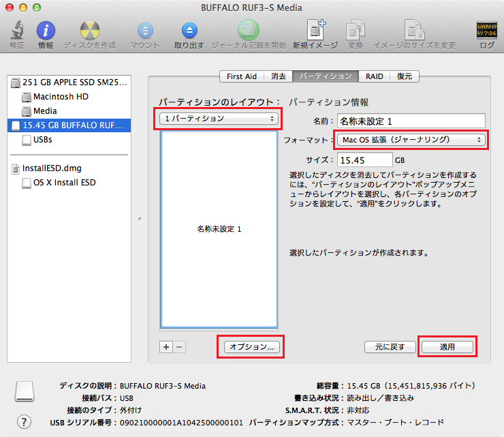Select the Media volume in sidebar
The height and width of the screenshot is (437, 504).
point(69,111)
